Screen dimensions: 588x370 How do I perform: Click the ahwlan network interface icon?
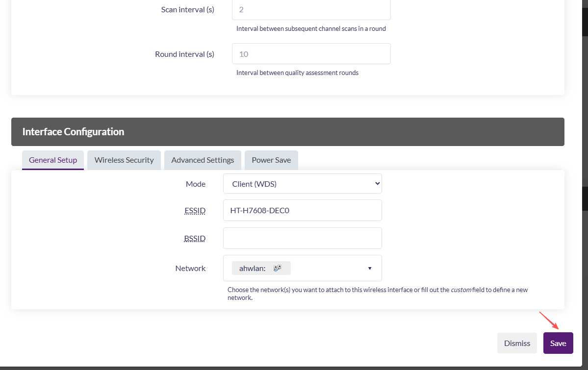tap(277, 268)
